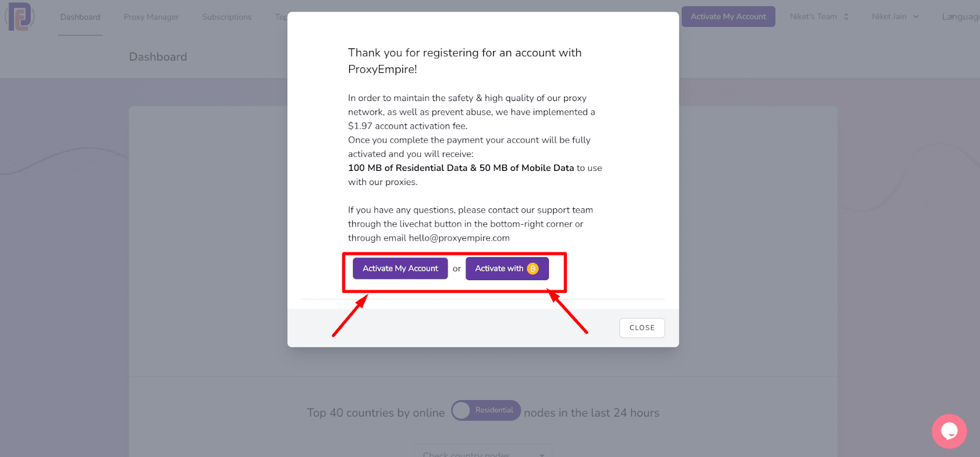Click Activate My Account in dialog

click(401, 268)
